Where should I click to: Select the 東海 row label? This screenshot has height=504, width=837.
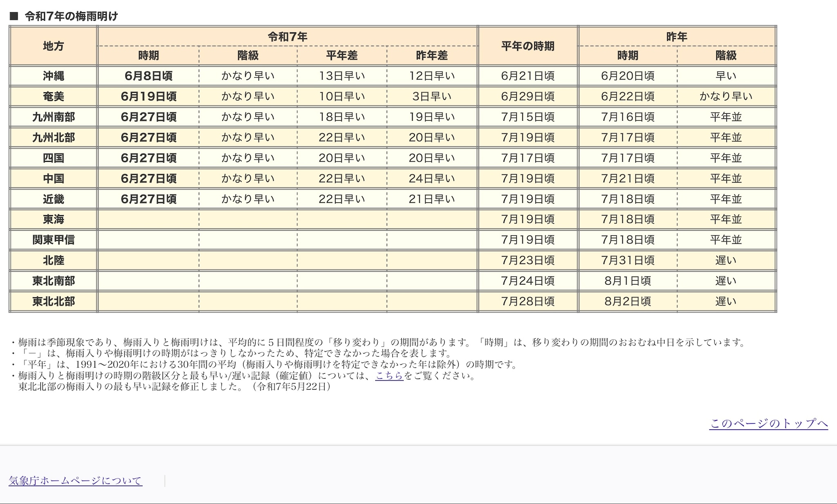point(54,219)
